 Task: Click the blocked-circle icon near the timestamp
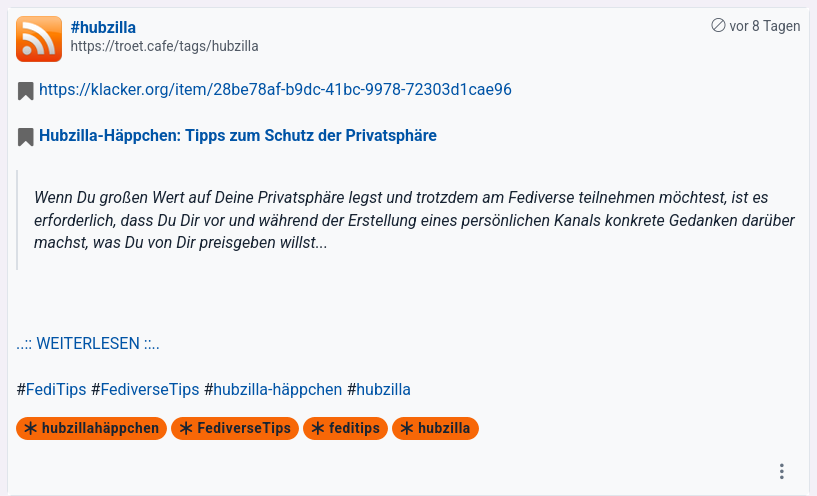tap(718, 26)
